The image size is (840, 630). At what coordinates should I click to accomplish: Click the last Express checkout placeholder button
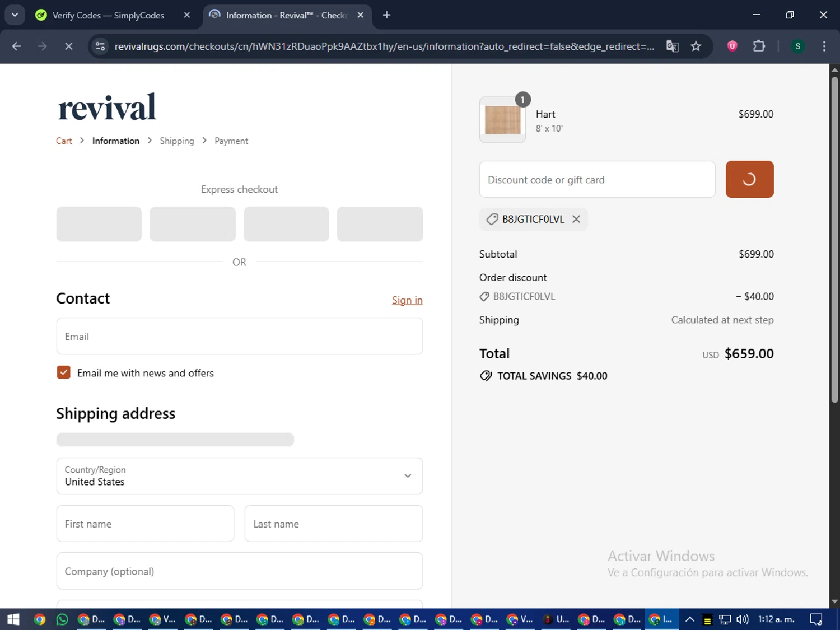point(380,224)
